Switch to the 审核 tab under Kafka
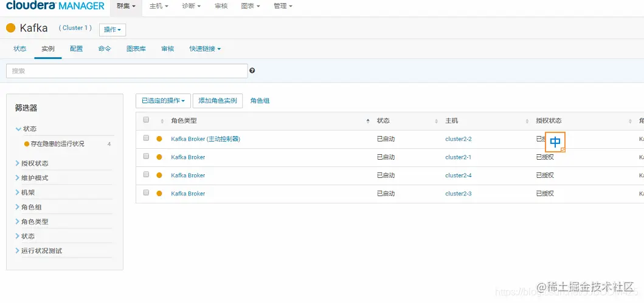Viewport: 644px width, 303px height. [x=168, y=49]
